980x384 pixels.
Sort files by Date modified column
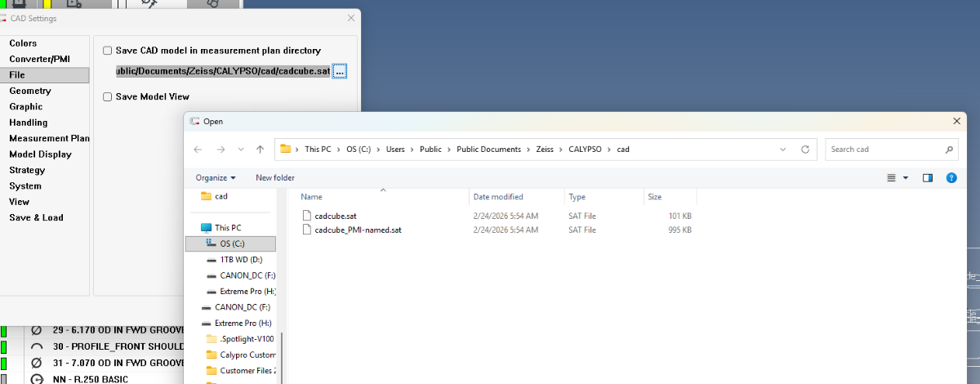(498, 197)
